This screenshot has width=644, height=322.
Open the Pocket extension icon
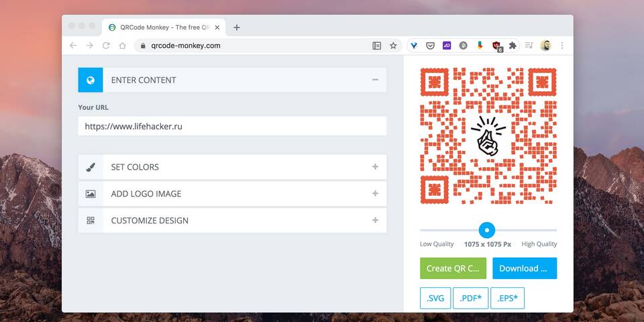coord(430,46)
